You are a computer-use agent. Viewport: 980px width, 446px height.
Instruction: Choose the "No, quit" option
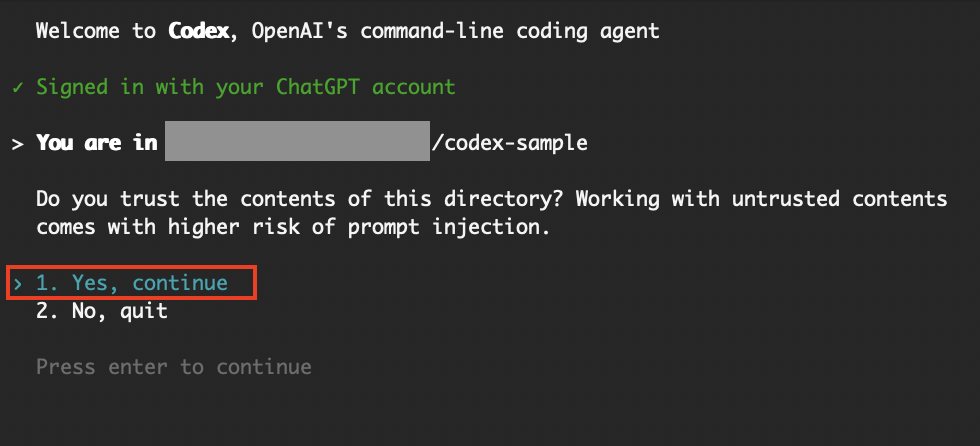(102, 311)
